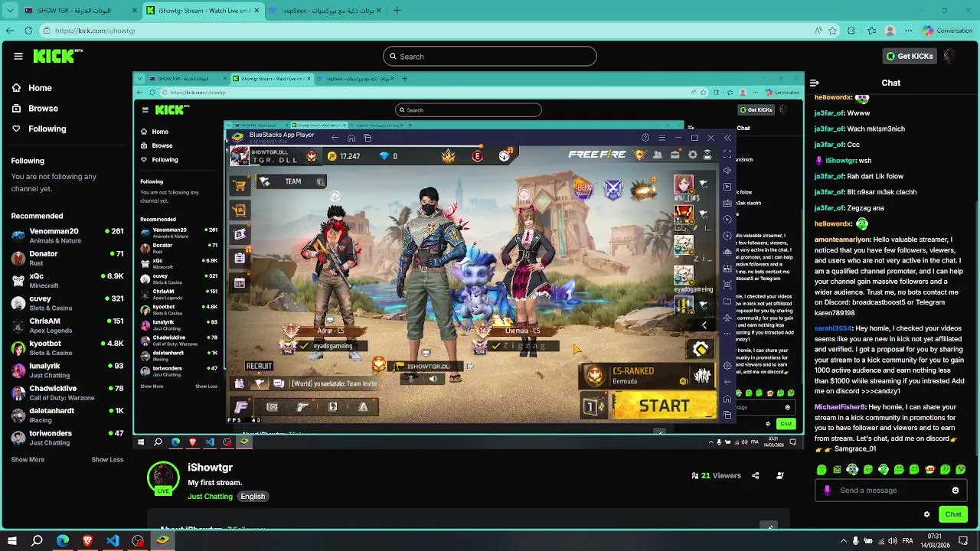Open OBS Studio from the taskbar
Image resolution: width=980 pixels, height=551 pixels.
pos(138,541)
